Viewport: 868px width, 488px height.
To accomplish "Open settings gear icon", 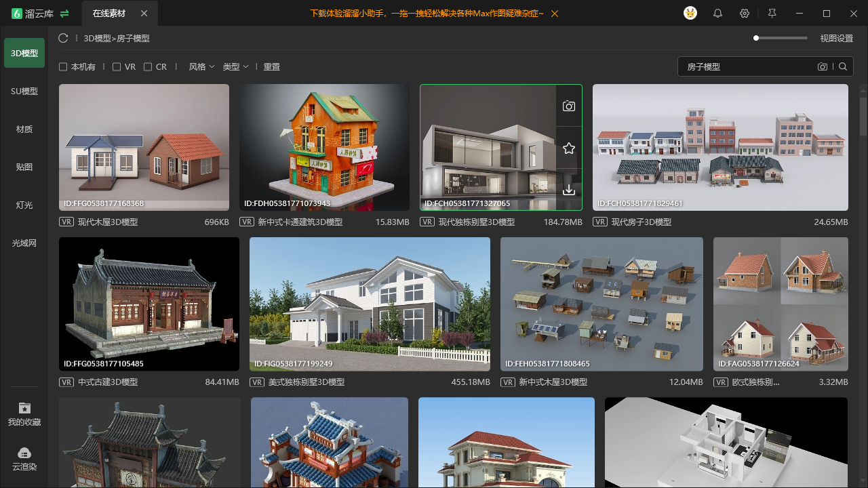I will pos(745,14).
